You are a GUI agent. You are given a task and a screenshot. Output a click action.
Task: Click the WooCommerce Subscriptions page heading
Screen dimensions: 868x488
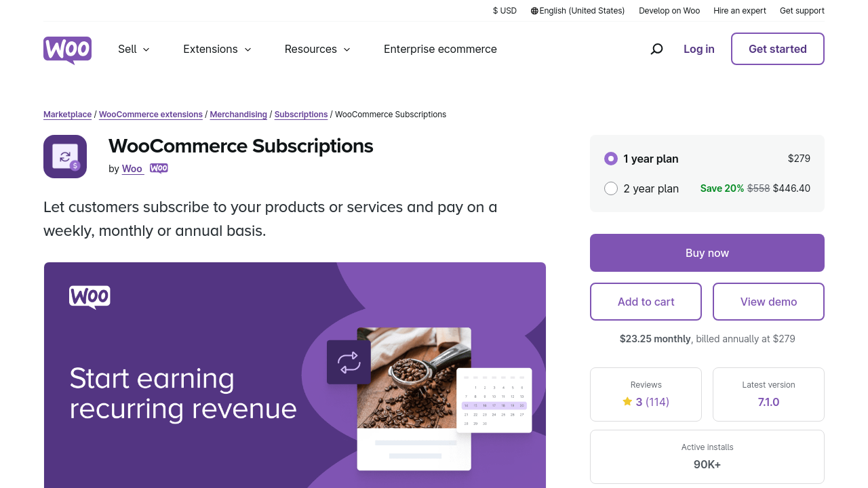(x=241, y=146)
